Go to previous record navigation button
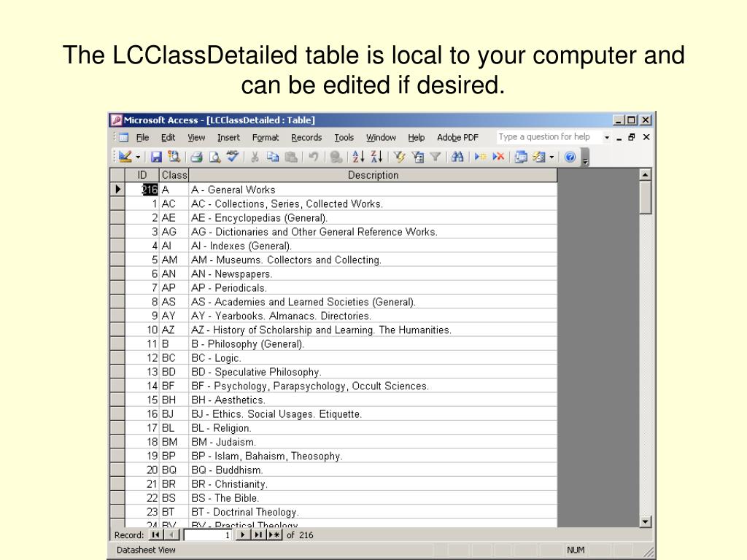Screen dimensions: 747x560 point(171,534)
